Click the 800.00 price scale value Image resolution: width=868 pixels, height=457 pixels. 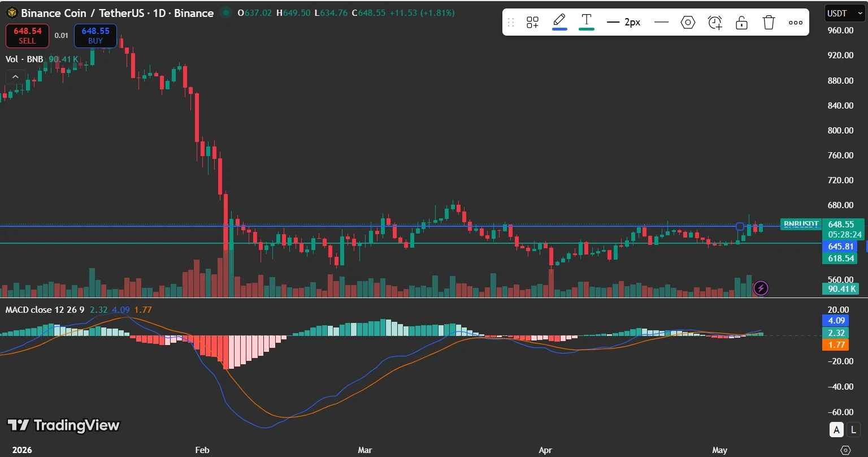tap(840, 130)
